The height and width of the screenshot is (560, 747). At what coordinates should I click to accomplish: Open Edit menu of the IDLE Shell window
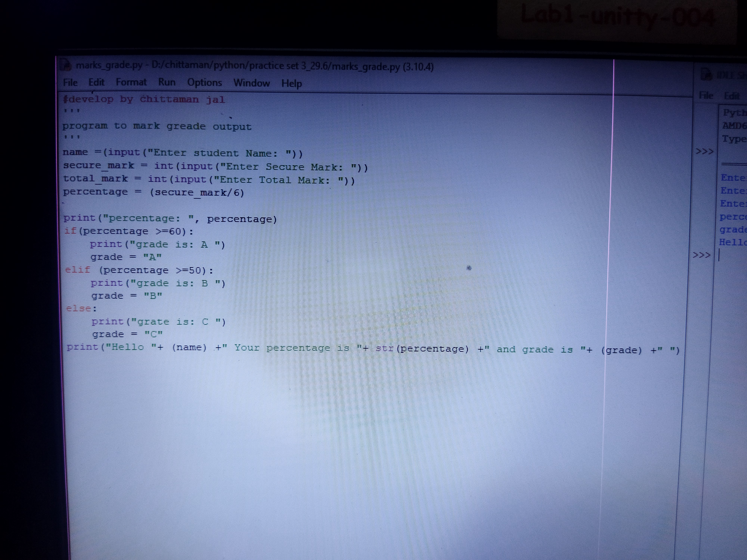(731, 96)
